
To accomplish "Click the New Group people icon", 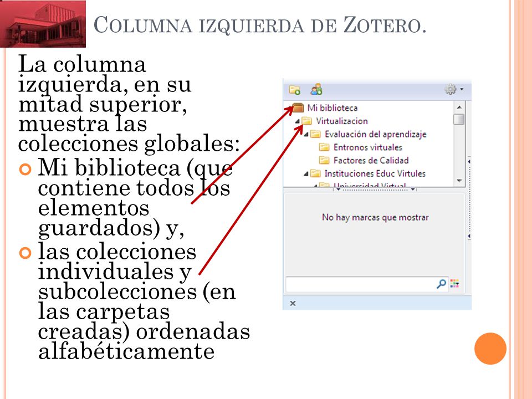I will (316, 89).
